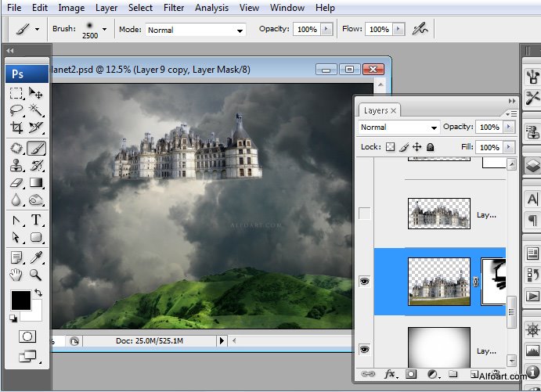Activate the horizontal Type tool
The width and height of the screenshot is (541, 392).
coord(36,221)
